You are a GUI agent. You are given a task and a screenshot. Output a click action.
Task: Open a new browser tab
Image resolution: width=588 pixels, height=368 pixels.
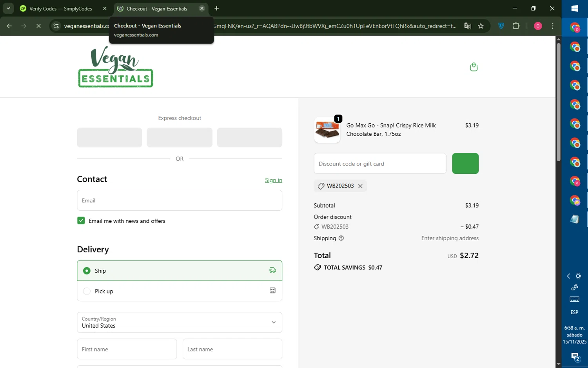[217, 9]
